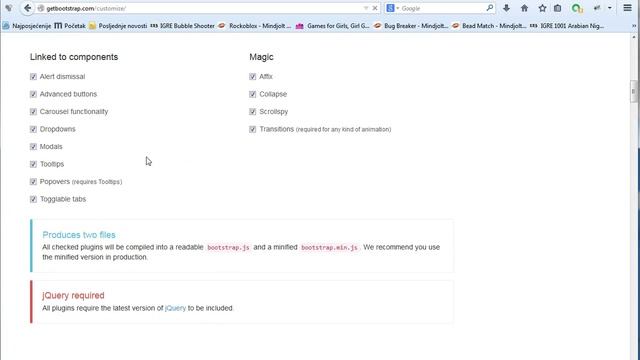Uncheck the Advanced buttons checkbox

[33, 94]
